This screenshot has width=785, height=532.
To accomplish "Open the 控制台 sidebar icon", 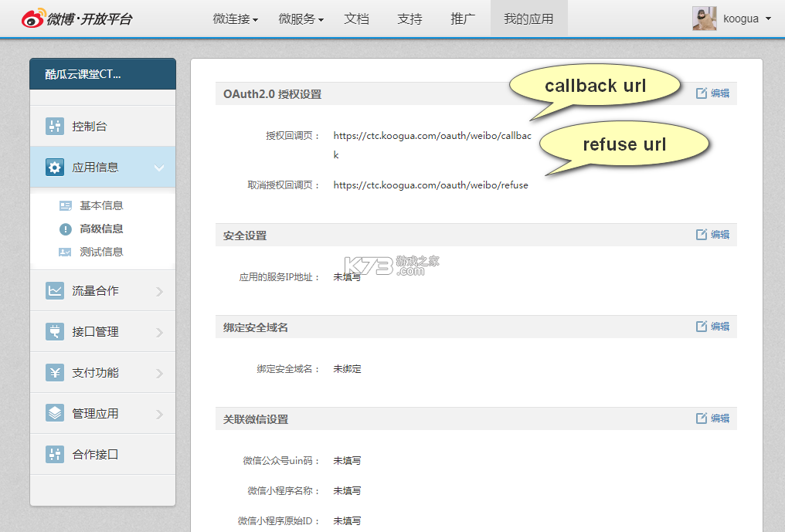I will 55,126.
